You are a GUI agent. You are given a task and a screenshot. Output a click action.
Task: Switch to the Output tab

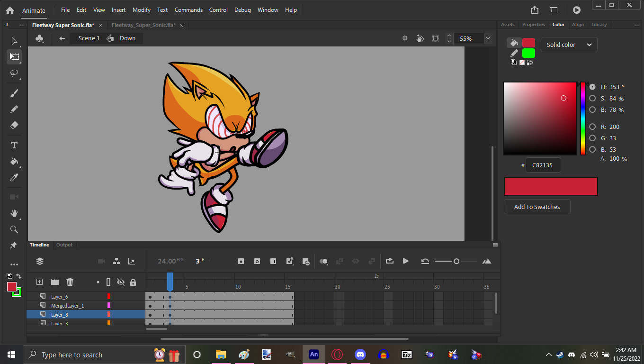[64, 245]
